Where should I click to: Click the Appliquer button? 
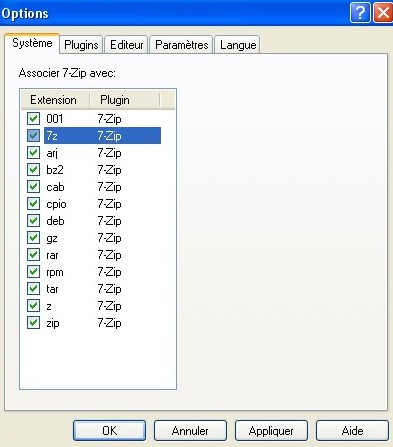pos(271,431)
